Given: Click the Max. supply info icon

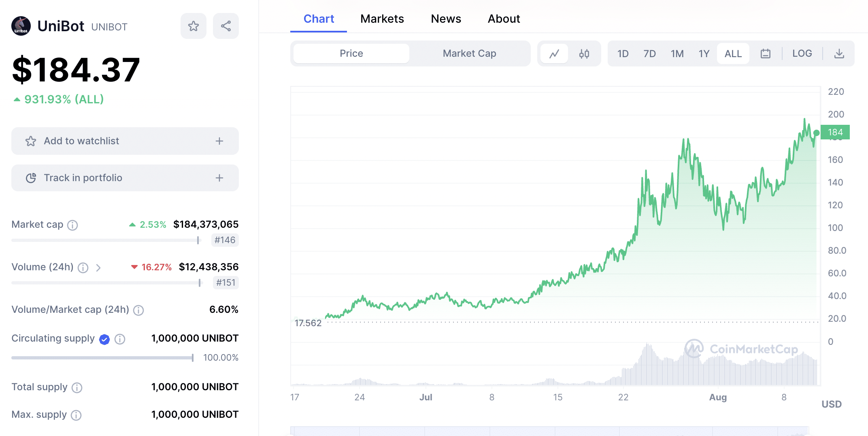Looking at the screenshot, I should [x=76, y=415].
